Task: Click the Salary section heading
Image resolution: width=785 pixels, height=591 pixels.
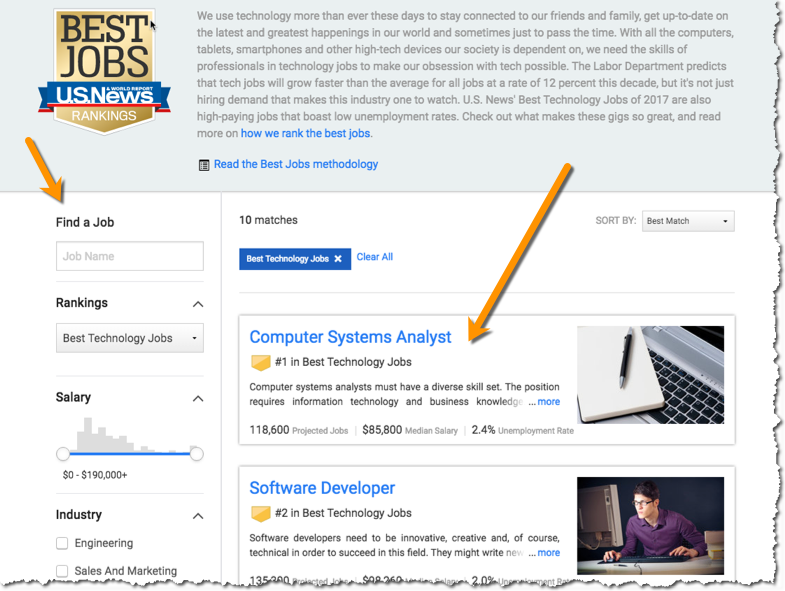Action: (x=73, y=397)
